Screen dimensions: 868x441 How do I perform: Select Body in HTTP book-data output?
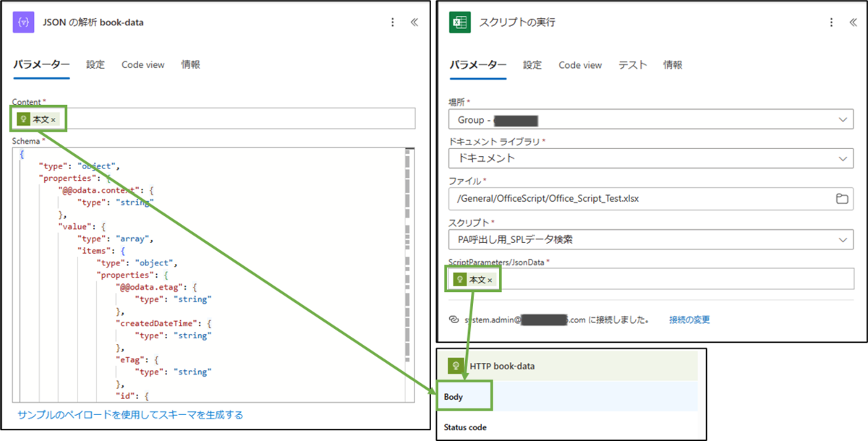567,397
